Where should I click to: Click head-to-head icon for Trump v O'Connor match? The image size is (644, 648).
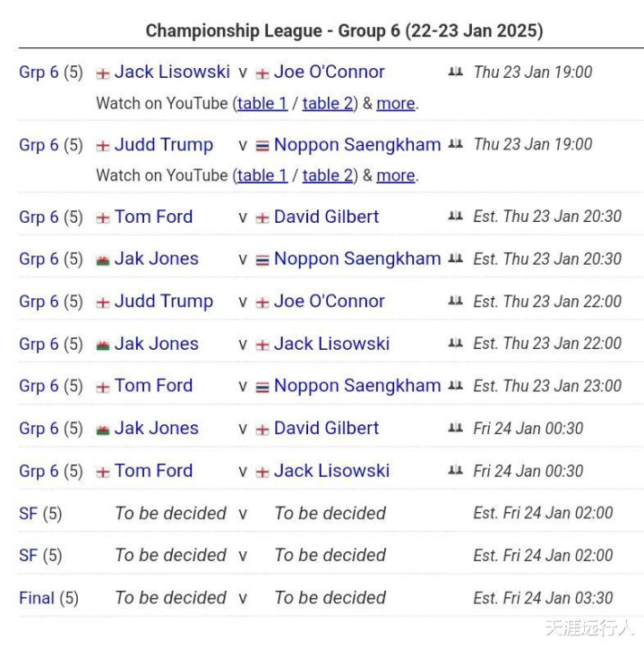(x=455, y=302)
